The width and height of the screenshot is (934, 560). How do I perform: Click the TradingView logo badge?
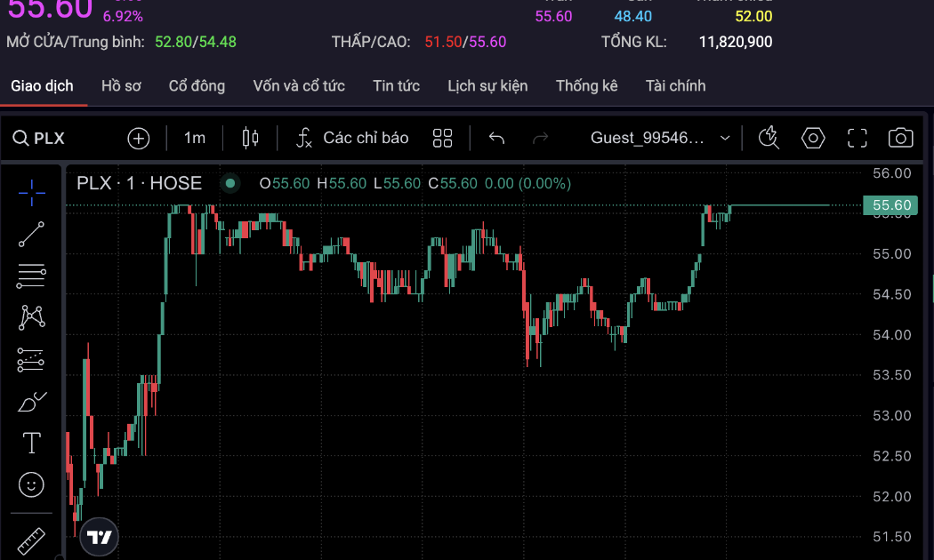[99, 538]
